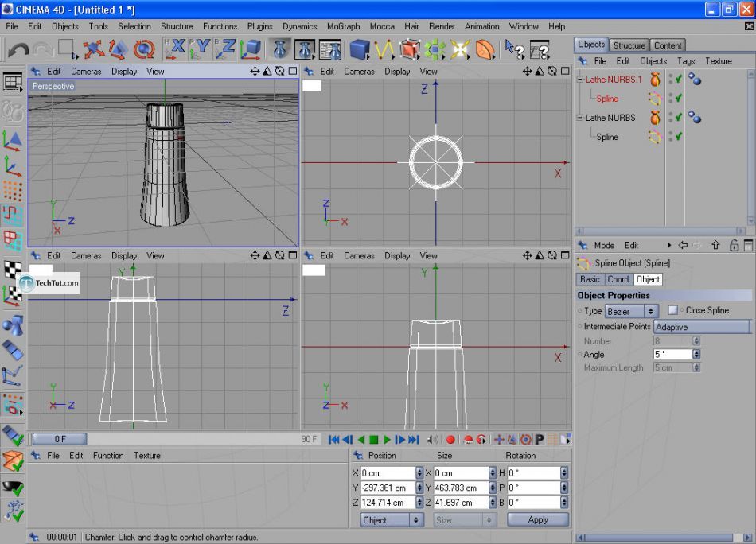Switch to the Structure tab
This screenshot has width=756, height=544.
click(629, 45)
